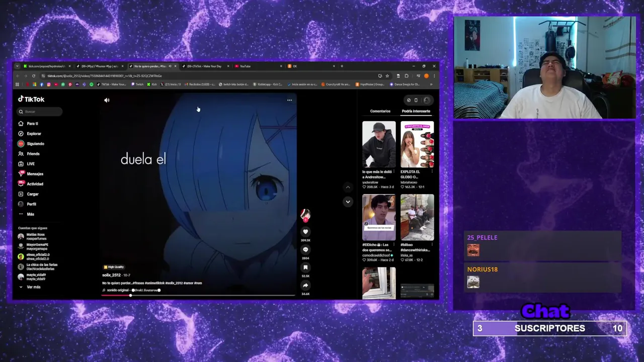Go to the previous video with up chevron
This screenshot has height=362, width=644.
pyautogui.click(x=348, y=187)
